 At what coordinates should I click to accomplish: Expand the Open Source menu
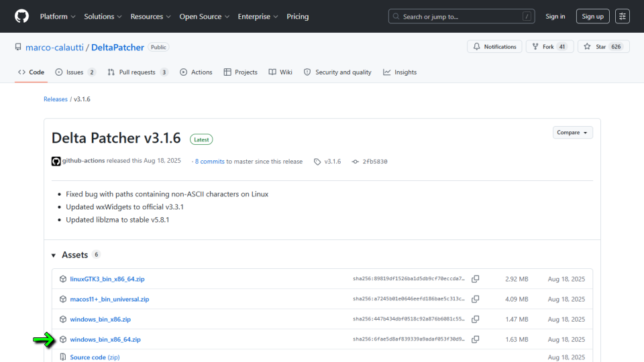click(x=204, y=16)
